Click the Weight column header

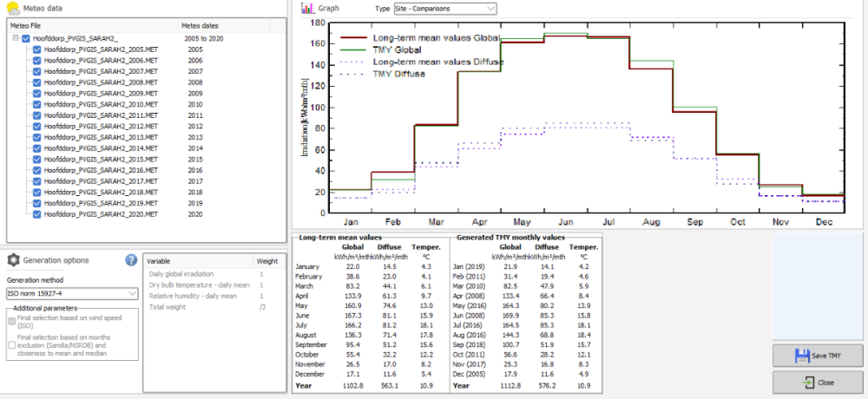pyautogui.click(x=266, y=260)
